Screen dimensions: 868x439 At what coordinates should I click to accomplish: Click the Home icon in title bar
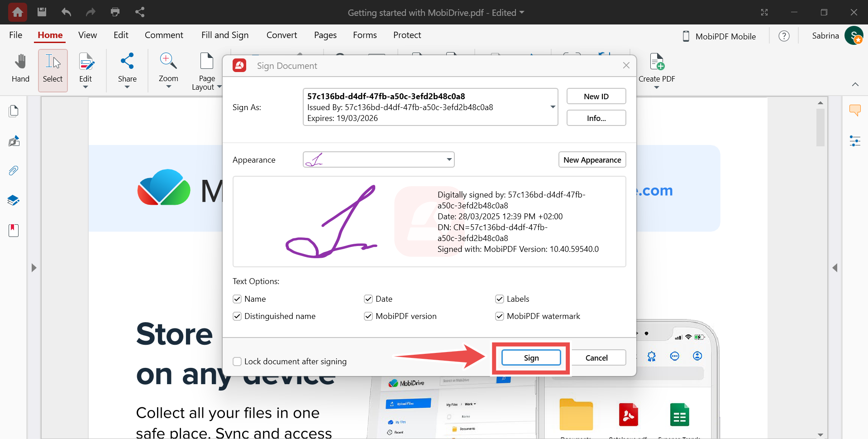(18, 12)
